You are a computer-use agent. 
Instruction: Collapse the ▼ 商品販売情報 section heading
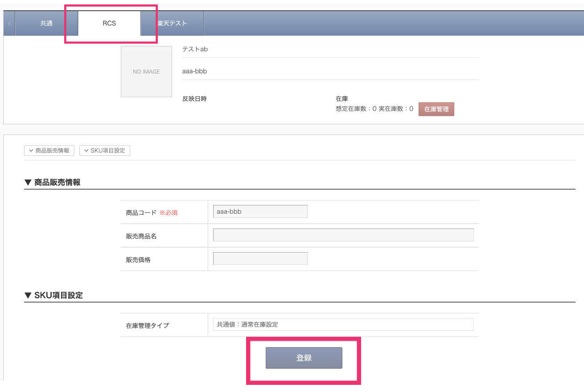click(53, 182)
